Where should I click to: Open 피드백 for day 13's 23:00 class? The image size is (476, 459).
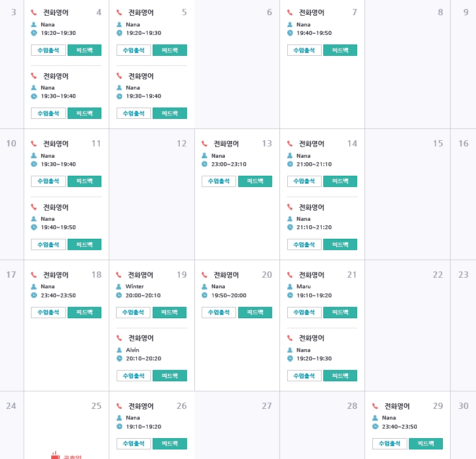coord(255,181)
